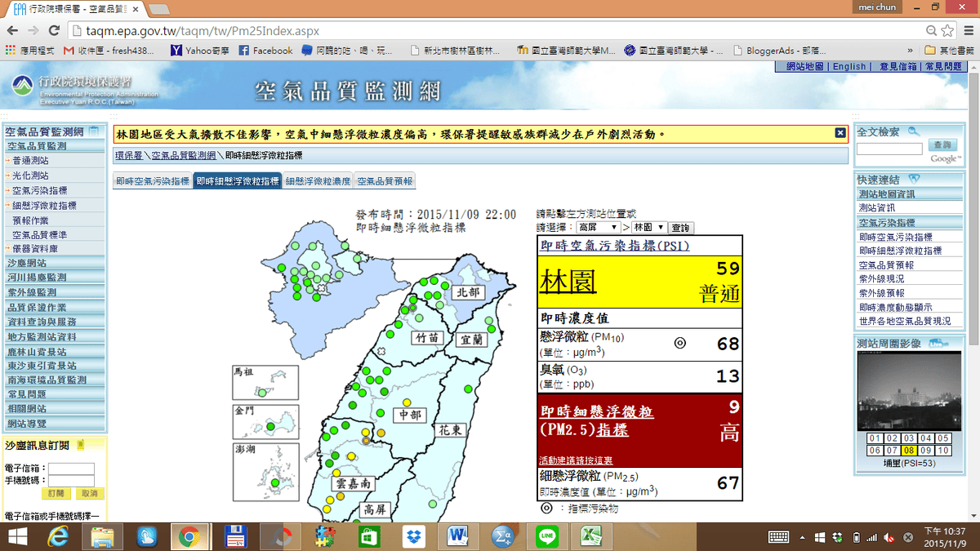Click the 查詢 search button in 全文檢索

pos(942,144)
